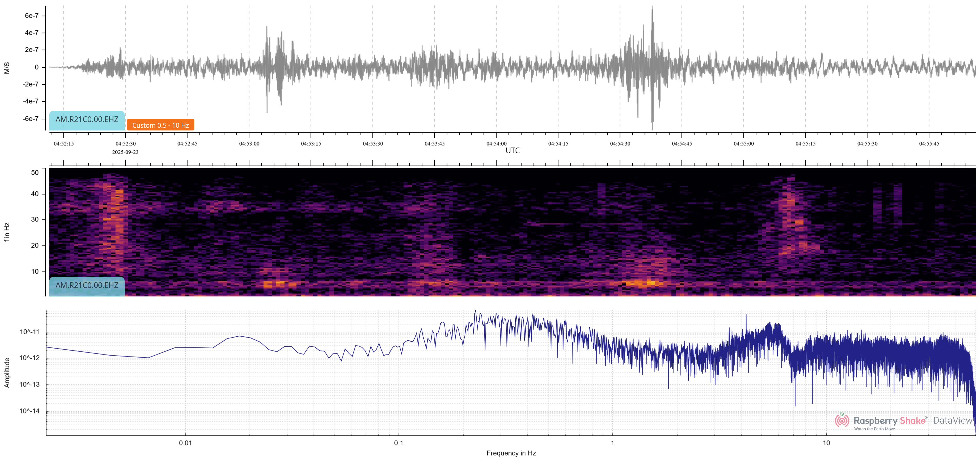Click the 10^-11 tick on the amplitude axis
Image resolution: width=980 pixels, height=461 pixels.
29,332
